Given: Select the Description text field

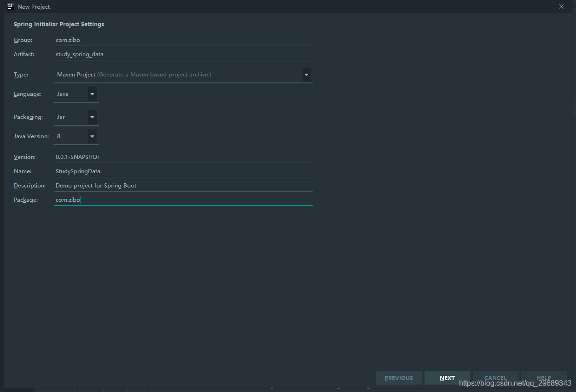Looking at the screenshot, I should pyautogui.click(x=183, y=186).
